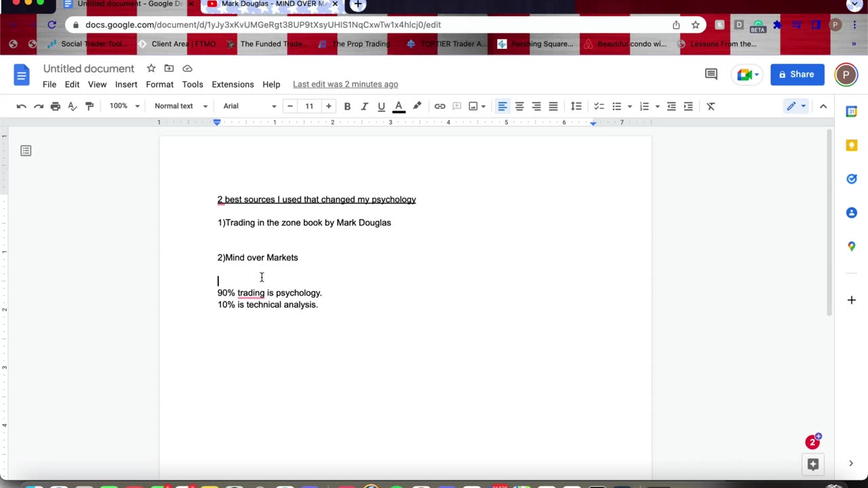Image resolution: width=868 pixels, height=488 pixels.
Task: Open the Edit menu
Action: 72,85
